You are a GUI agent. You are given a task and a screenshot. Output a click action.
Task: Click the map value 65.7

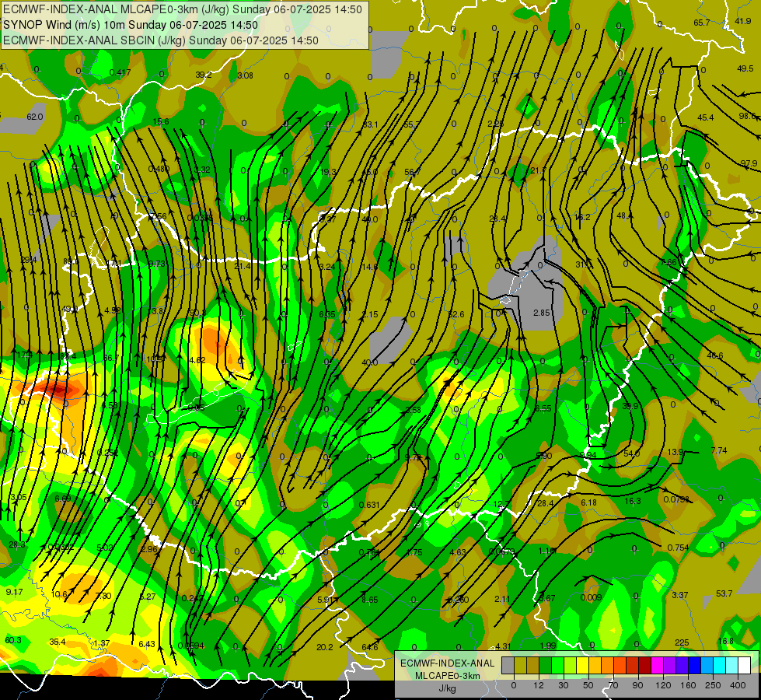(x=702, y=23)
